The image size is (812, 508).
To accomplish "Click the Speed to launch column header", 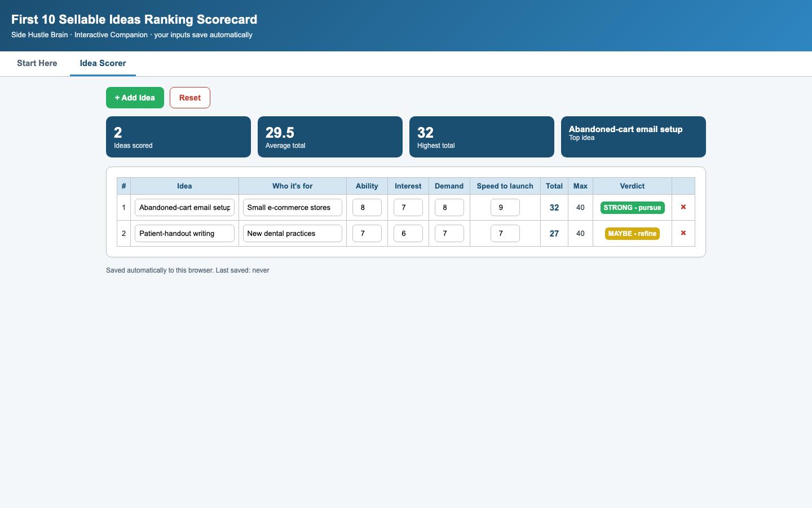I will pyautogui.click(x=505, y=186).
